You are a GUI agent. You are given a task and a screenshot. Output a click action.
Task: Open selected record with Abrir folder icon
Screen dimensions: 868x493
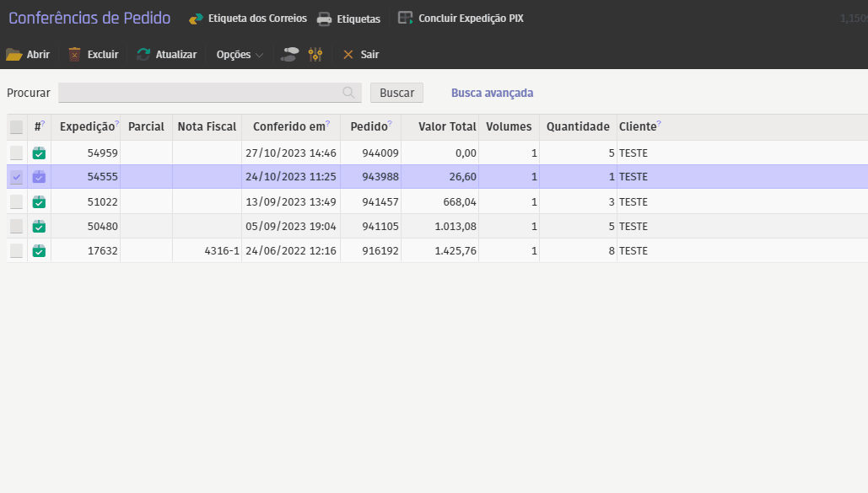[x=14, y=55]
